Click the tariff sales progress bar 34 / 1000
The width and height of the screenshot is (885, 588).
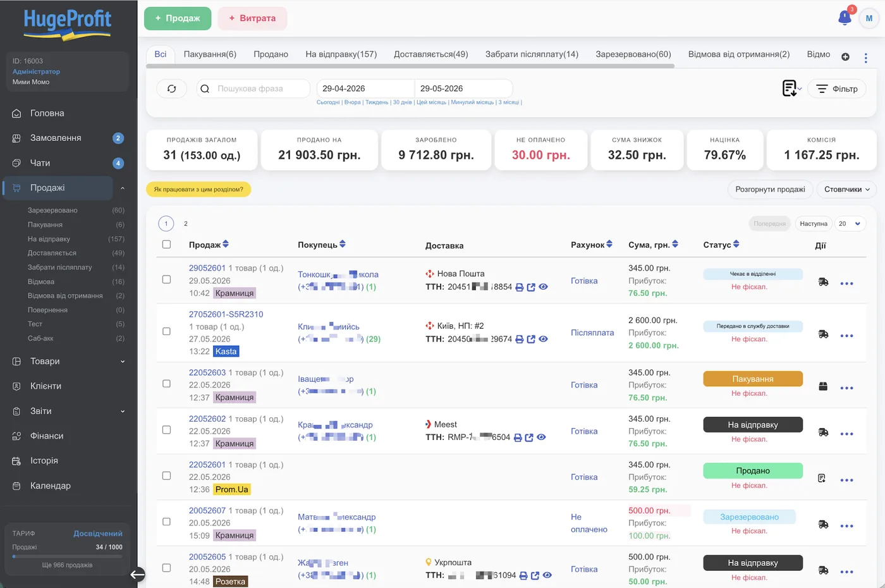pyautogui.click(x=67, y=556)
